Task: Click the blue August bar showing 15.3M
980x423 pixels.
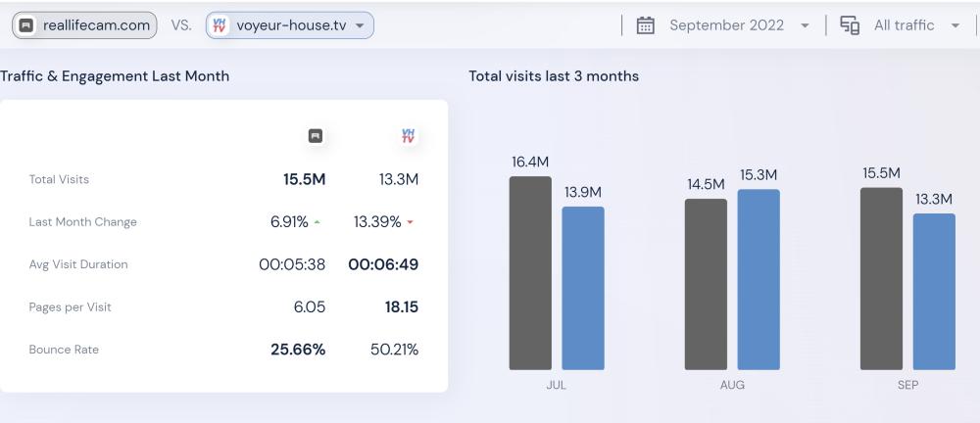Action: (x=759, y=280)
